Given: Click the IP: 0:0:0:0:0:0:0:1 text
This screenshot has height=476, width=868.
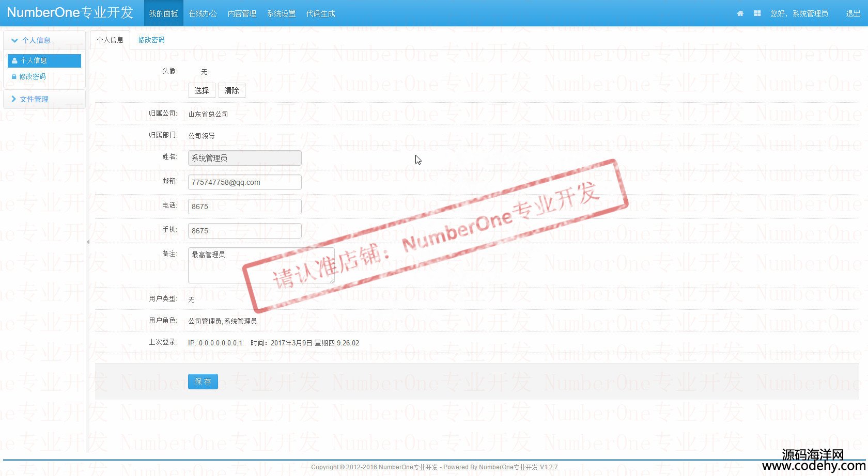Looking at the screenshot, I should click(215, 343).
